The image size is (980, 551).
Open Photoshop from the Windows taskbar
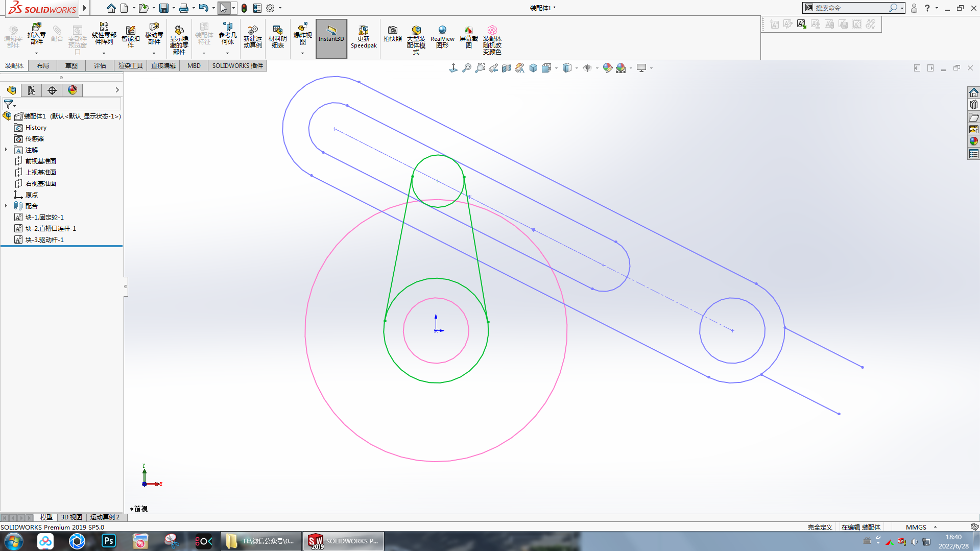pyautogui.click(x=108, y=541)
